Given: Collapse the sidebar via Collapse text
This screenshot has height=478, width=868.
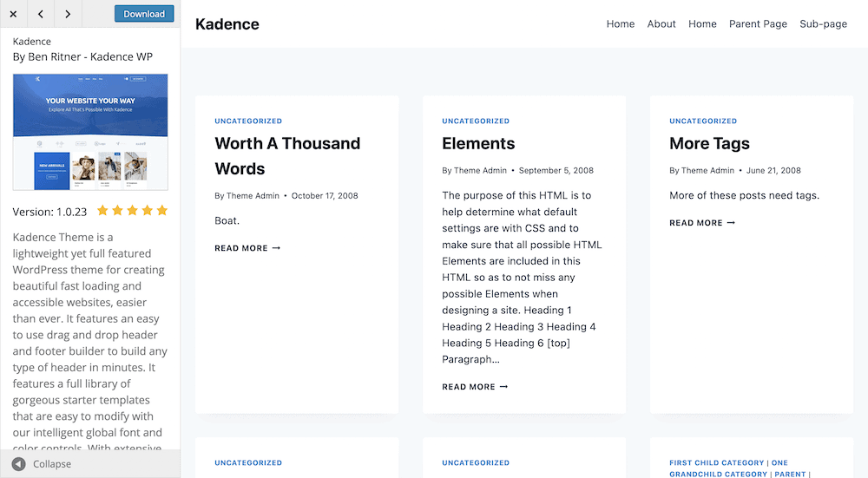Looking at the screenshot, I should click(x=52, y=463).
